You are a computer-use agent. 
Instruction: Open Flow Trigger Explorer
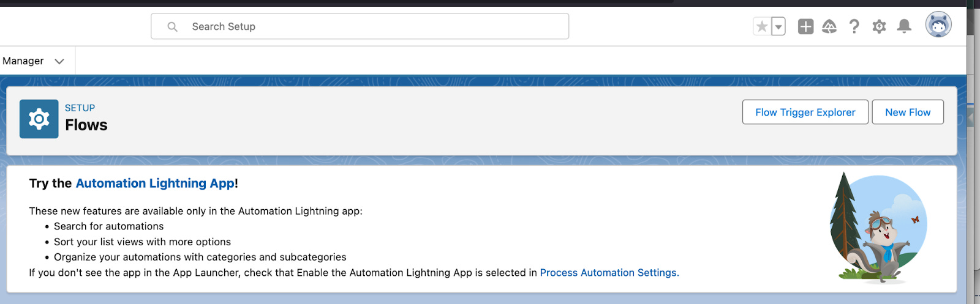805,112
